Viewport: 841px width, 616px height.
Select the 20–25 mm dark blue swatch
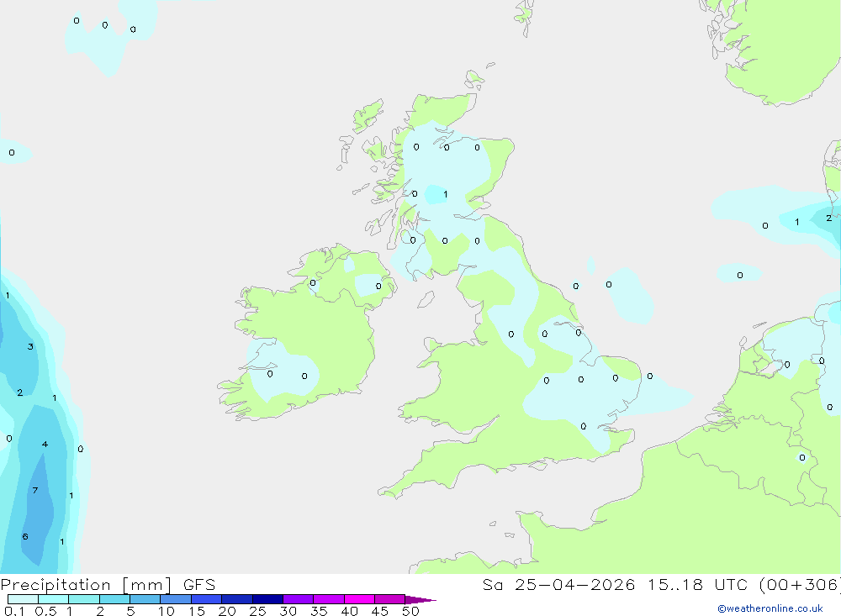coord(237,599)
